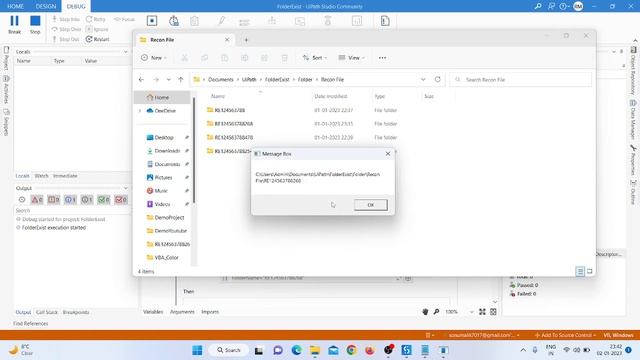The width and height of the screenshot is (640, 360).
Task: Open the Sort dropdown in Explorer
Action: click(x=314, y=58)
